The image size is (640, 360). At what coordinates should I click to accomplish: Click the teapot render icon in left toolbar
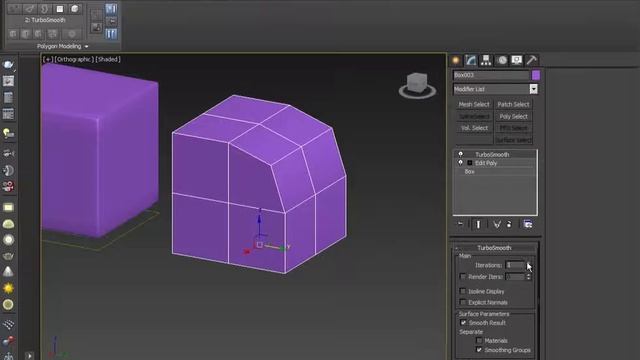(8, 64)
